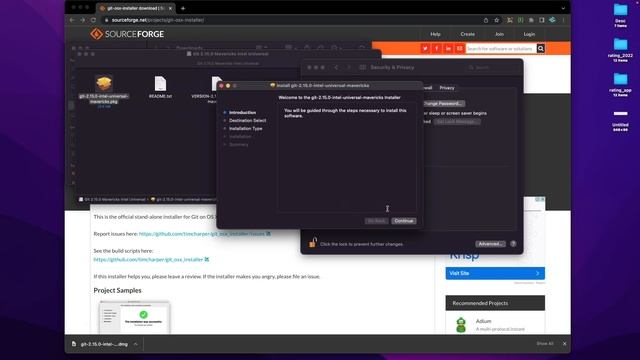
Task: Open the rating_2022 desktop folder
Action: (620, 50)
